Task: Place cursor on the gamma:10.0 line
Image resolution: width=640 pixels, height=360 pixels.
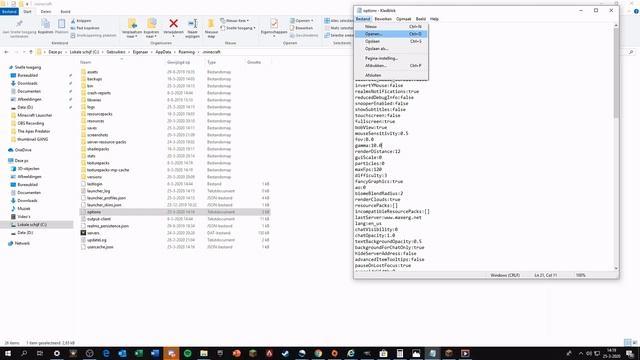Action: 369,145
